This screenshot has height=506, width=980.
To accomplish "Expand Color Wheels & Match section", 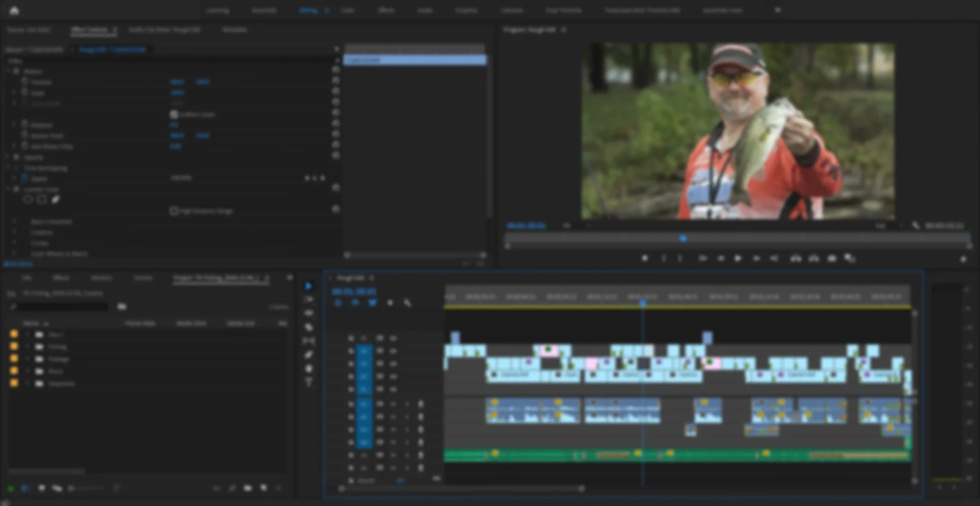I will click(x=14, y=253).
